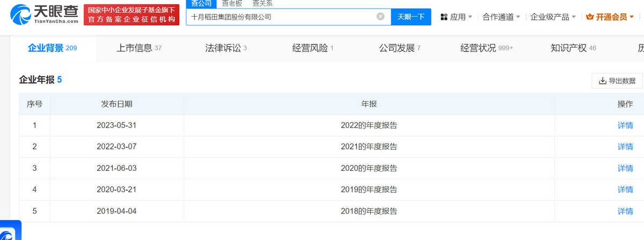Expand the 合作通道 dropdown menu

pyautogui.click(x=501, y=17)
